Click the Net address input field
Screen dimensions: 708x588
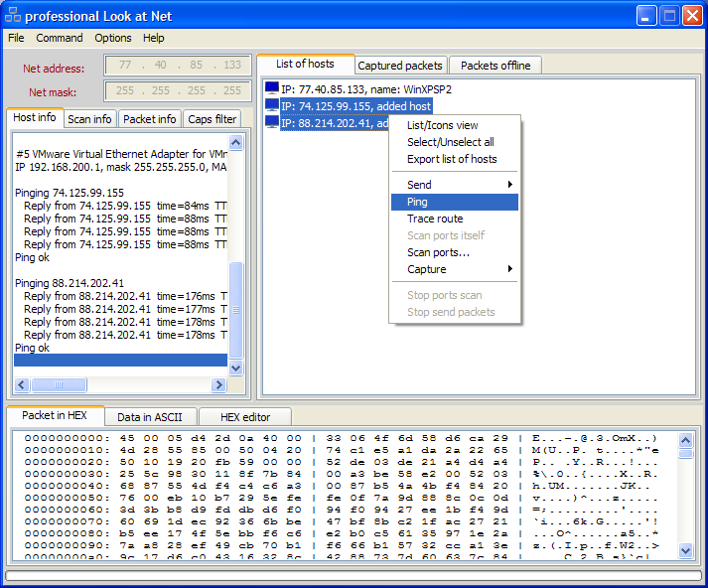(178, 65)
